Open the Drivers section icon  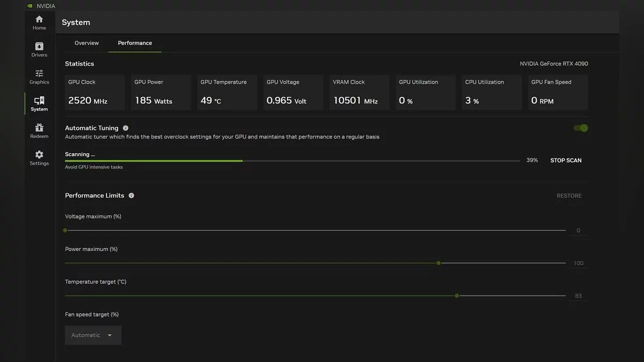tap(39, 47)
